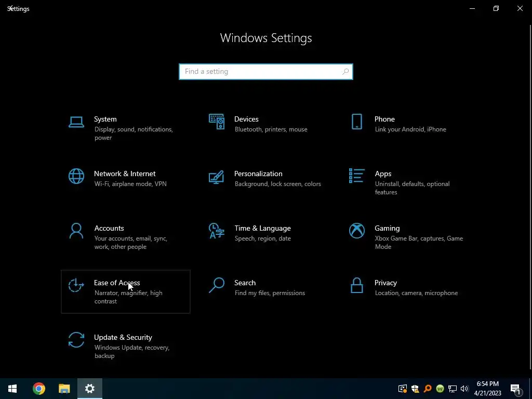Click 'Uninstall, defaults, optional features' description
This screenshot has height=399, width=532.
(412, 188)
